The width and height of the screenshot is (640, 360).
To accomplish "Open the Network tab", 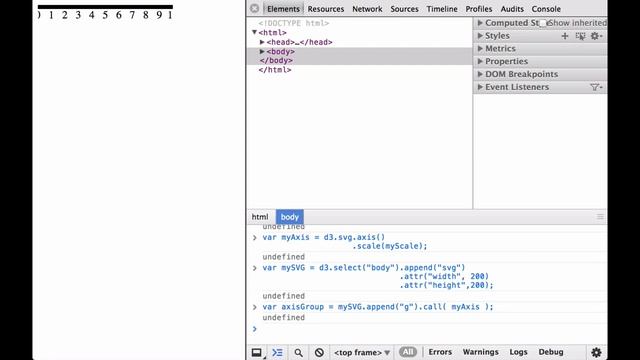I will pyautogui.click(x=367, y=9).
